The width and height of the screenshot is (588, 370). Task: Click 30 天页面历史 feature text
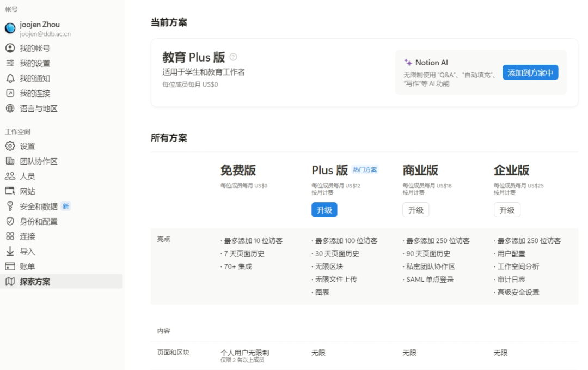click(x=337, y=254)
